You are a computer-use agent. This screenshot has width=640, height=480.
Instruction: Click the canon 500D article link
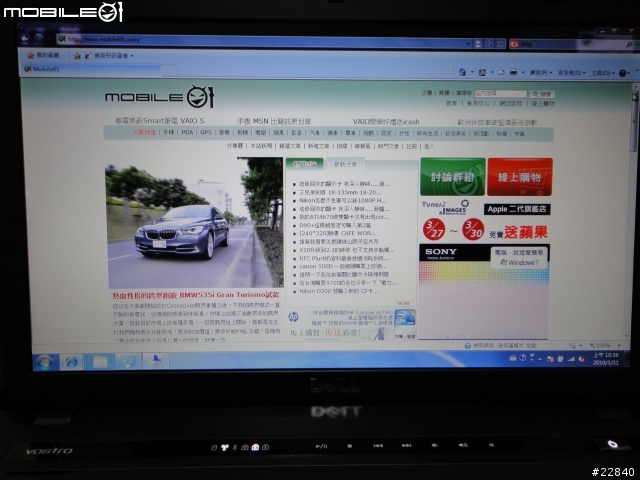pyautogui.click(x=343, y=266)
